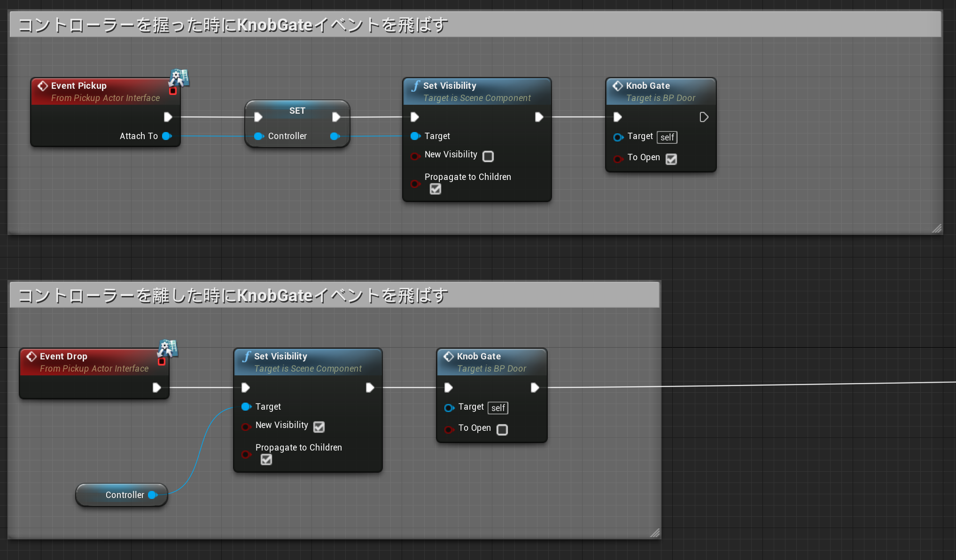Click the self field on upper Knob Gate Target
Screen dimensions: 956x560
(x=667, y=137)
